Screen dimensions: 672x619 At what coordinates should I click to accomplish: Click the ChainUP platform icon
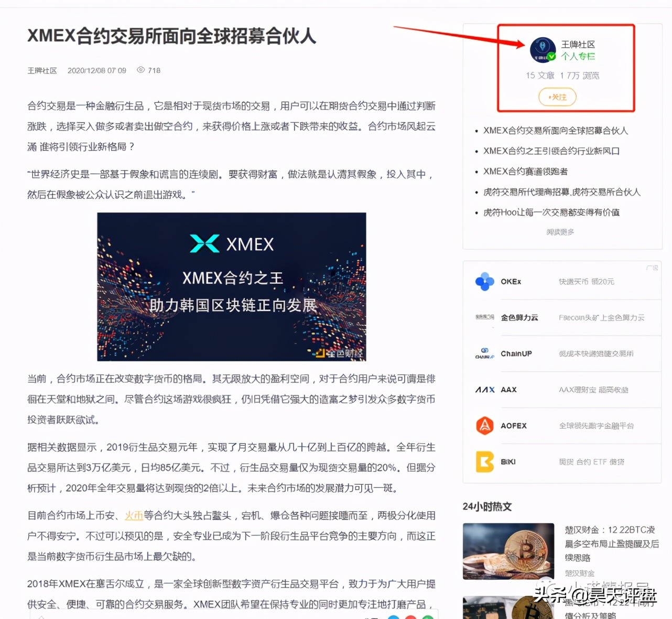pyautogui.click(x=484, y=353)
